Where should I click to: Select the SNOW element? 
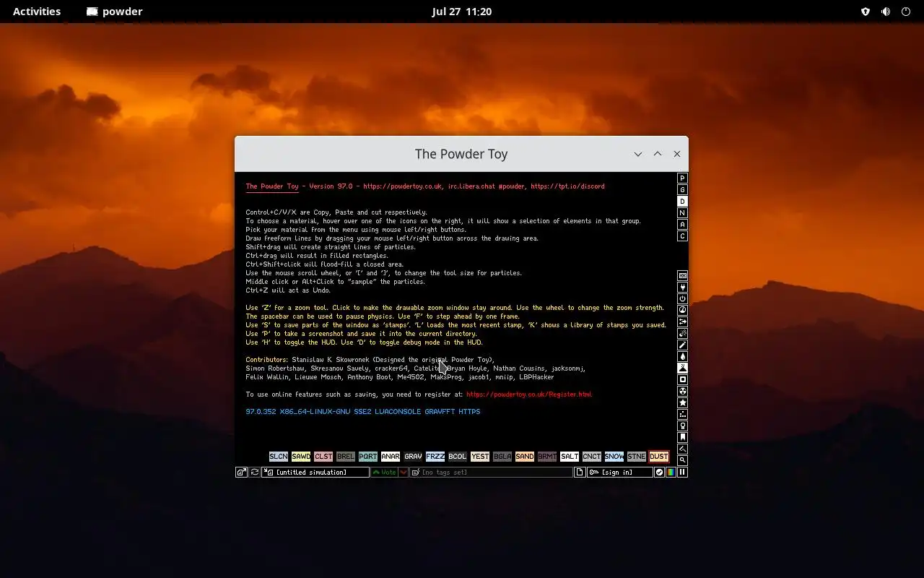614,457
